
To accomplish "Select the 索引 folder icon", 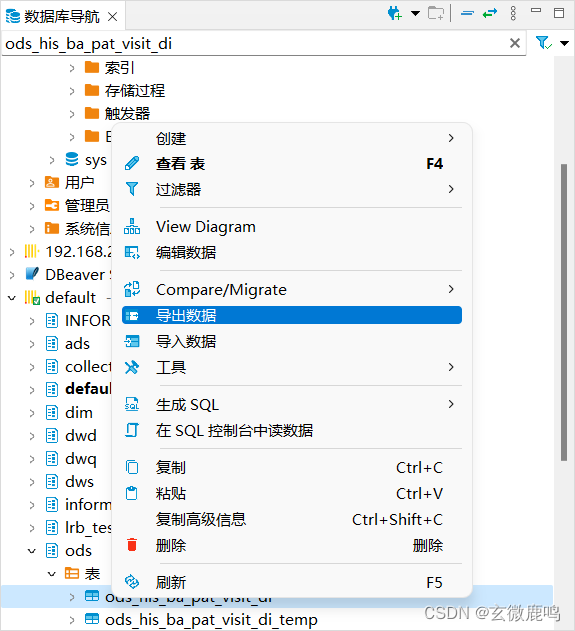I will pyautogui.click(x=92, y=67).
